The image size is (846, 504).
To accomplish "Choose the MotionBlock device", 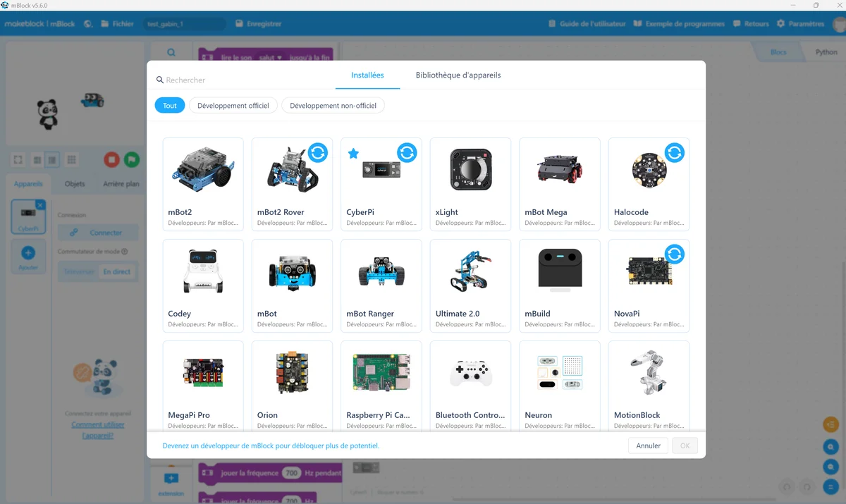I will 649,386.
